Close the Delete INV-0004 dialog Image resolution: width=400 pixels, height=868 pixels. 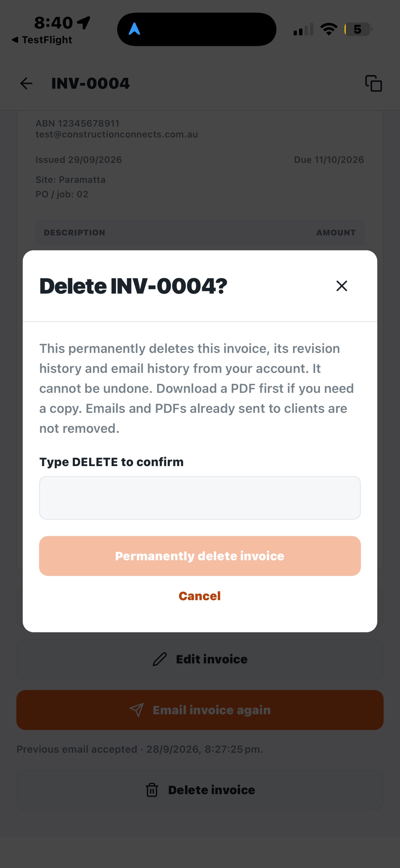click(x=342, y=286)
